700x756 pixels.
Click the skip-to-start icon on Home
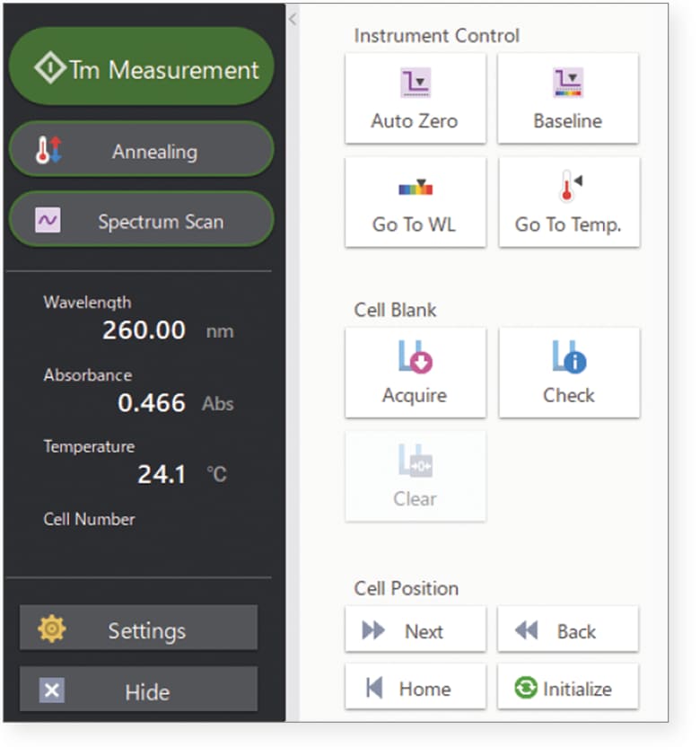374,688
